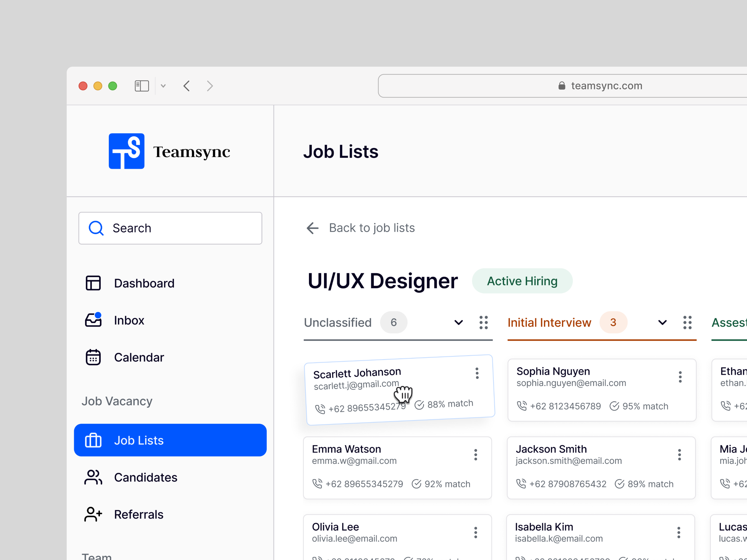
Task: Click the blue magnifier search icon
Action: point(96,228)
